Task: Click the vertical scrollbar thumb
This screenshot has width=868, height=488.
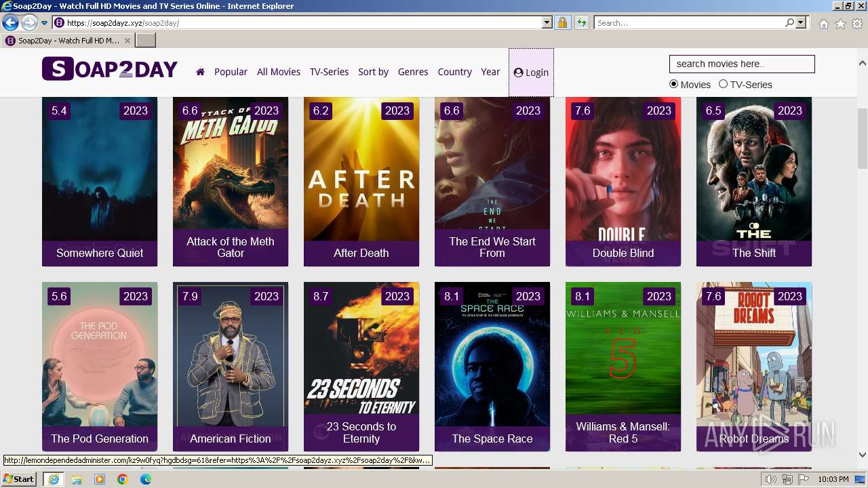Action: [863, 138]
